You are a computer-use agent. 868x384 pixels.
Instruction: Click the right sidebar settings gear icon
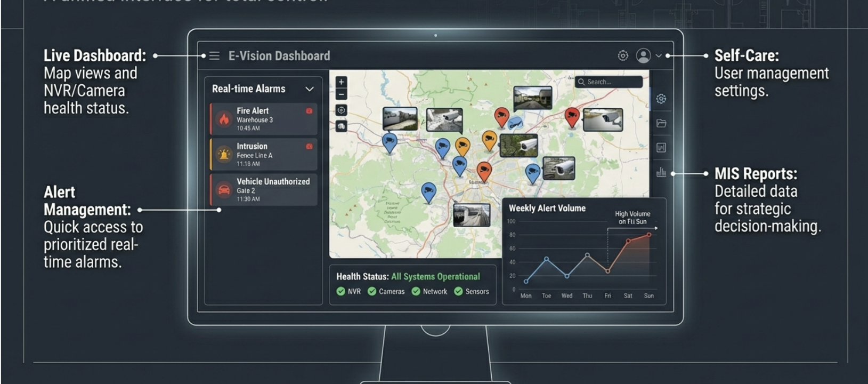tap(661, 99)
